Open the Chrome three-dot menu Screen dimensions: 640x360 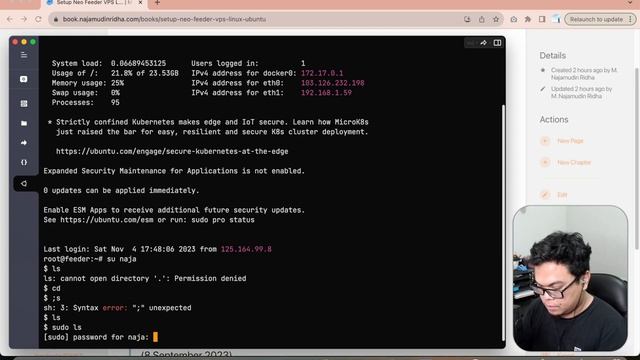630,19
